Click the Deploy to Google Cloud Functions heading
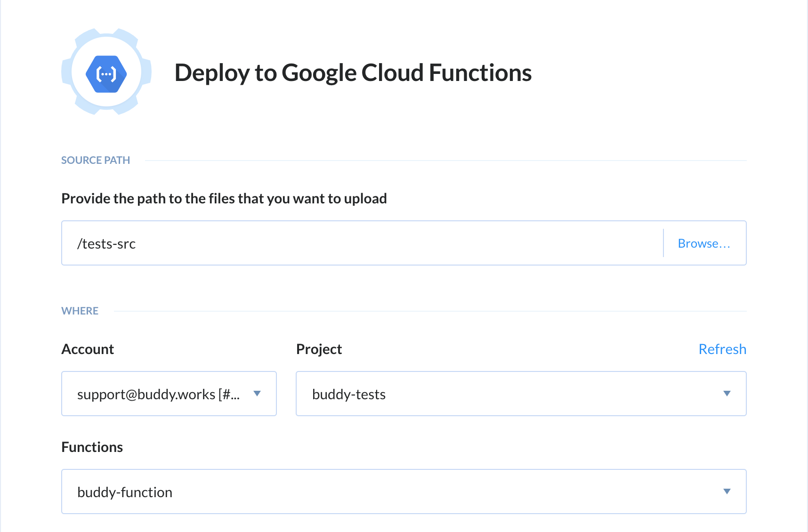Screen dimensions: 808x532 pos(353,73)
